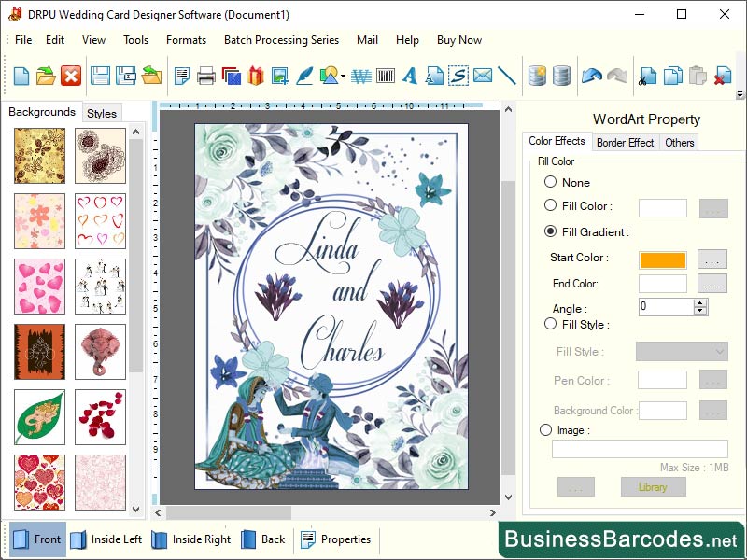Click the Undo icon

click(591, 76)
